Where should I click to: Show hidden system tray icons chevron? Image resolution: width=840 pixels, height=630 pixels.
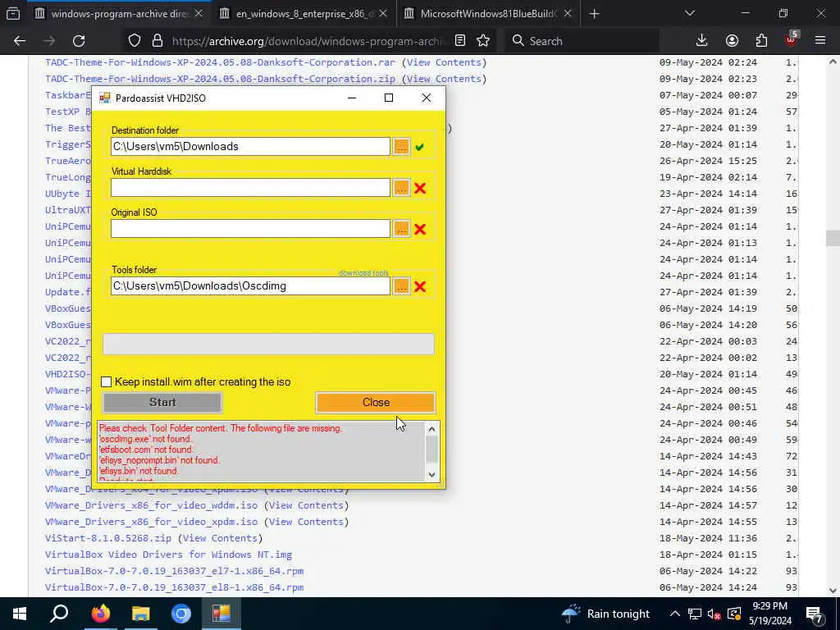(x=675, y=614)
